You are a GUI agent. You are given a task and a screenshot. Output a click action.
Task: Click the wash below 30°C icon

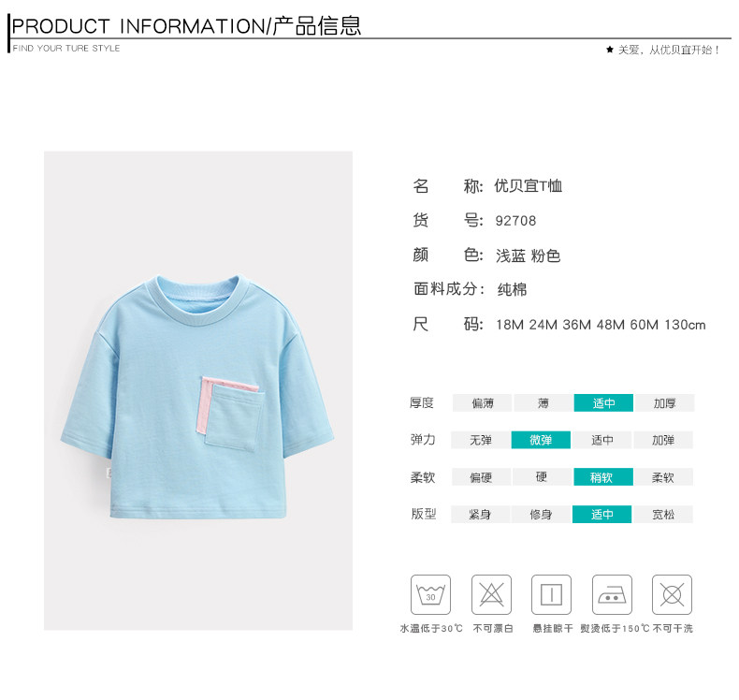[x=430, y=594]
